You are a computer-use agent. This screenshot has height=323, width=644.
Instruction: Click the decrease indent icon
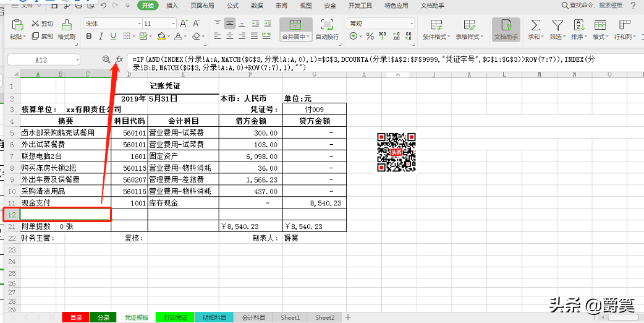point(255,24)
